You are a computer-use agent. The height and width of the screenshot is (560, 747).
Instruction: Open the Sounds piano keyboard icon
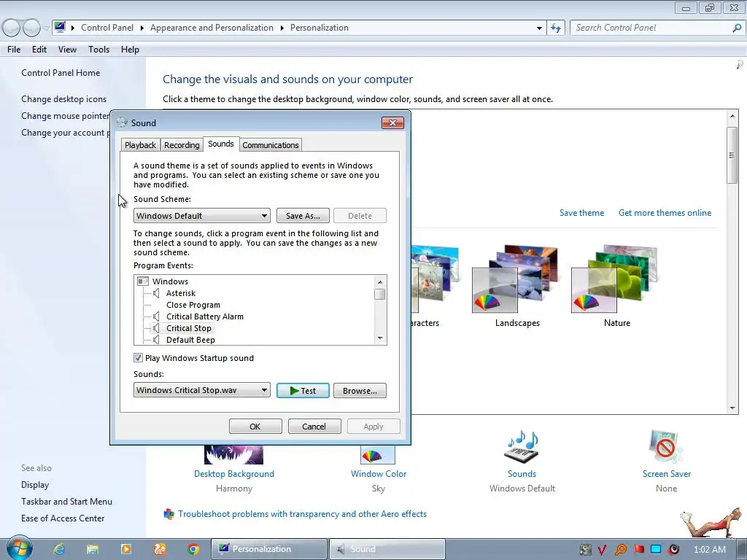click(x=522, y=446)
